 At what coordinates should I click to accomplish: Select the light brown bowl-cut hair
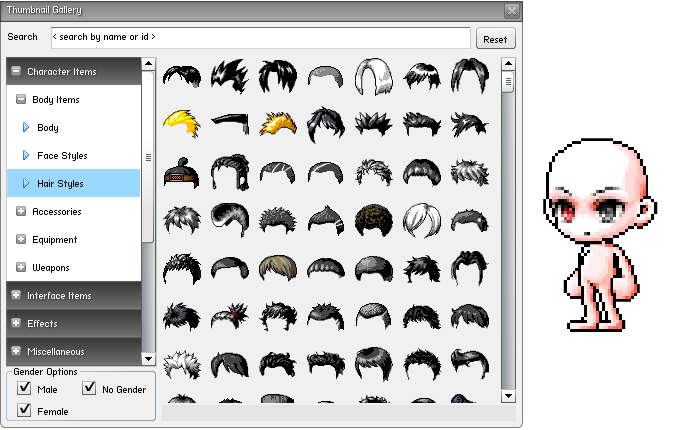tap(278, 267)
